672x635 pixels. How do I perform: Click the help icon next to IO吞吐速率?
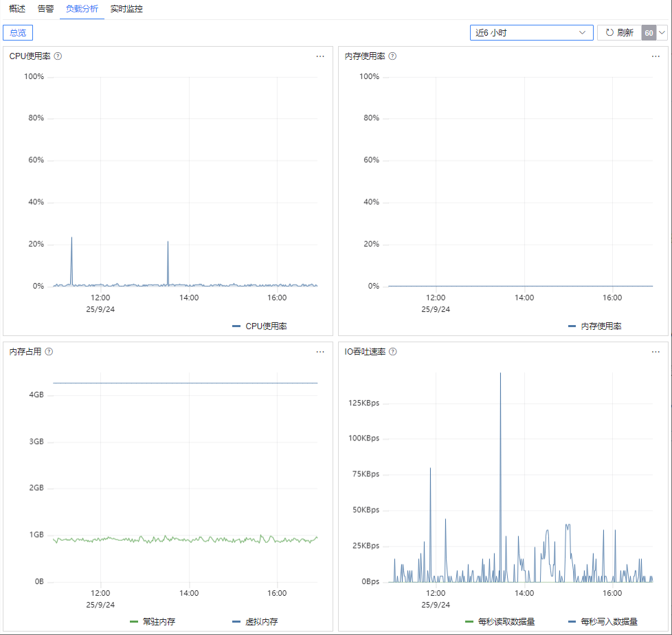point(393,352)
